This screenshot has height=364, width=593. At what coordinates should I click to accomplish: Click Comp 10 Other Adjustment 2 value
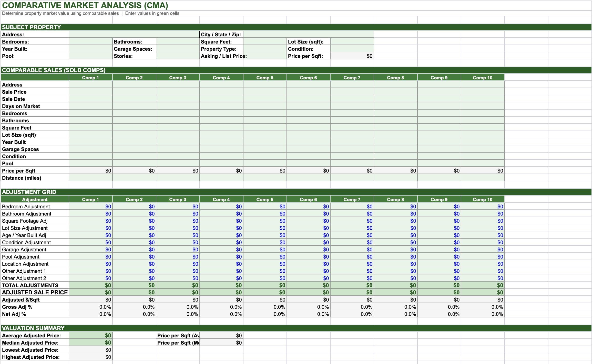pos(483,278)
